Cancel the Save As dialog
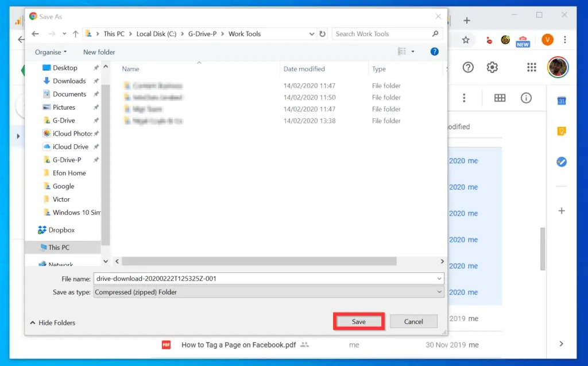This screenshot has width=588, height=366. (x=413, y=321)
